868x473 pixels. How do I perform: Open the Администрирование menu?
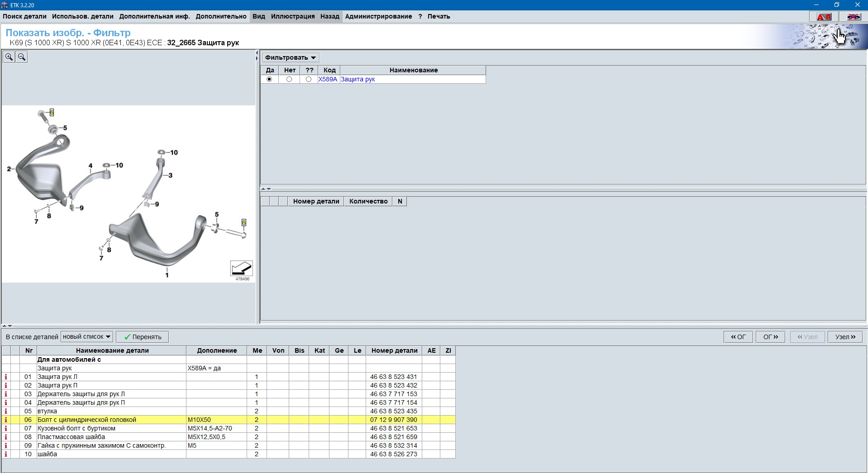(378, 16)
